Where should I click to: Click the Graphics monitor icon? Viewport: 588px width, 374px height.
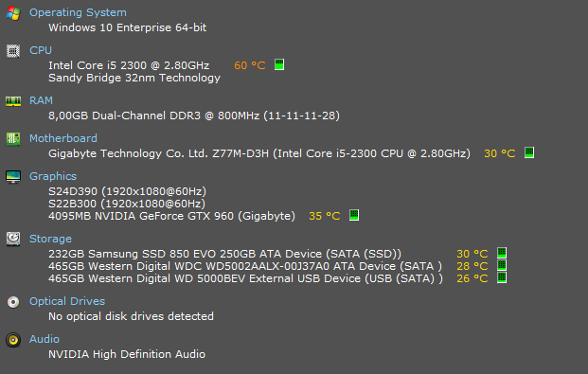(x=13, y=177)
